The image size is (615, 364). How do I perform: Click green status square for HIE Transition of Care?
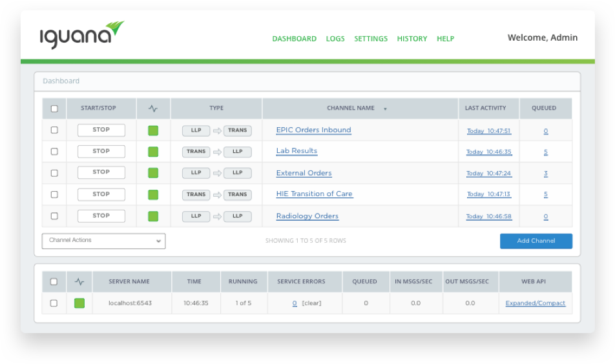(x=153, y=195)
